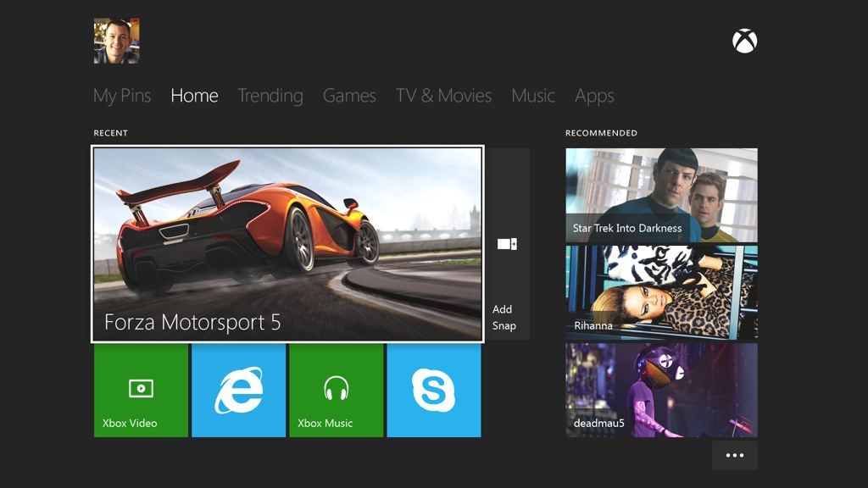
Task: Open the deadmau5 recommended tile
Action: (x=661, y=390)
